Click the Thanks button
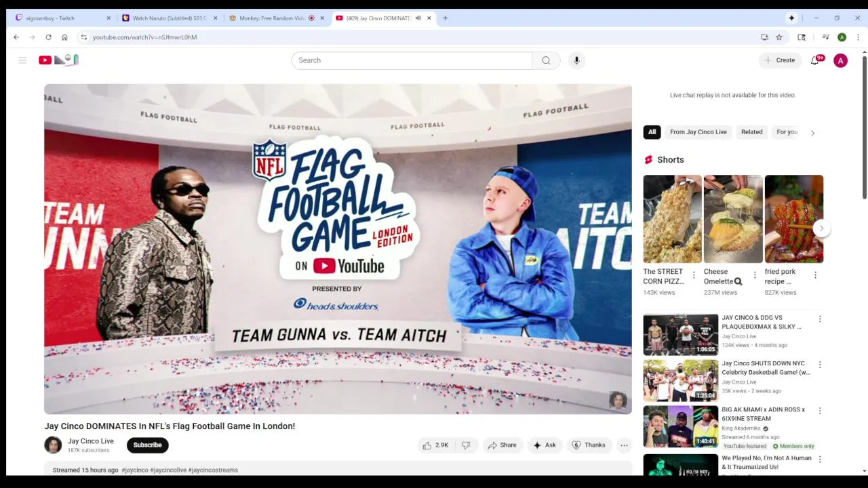Screen dimensions: 868x488 [x=588, y=445]
